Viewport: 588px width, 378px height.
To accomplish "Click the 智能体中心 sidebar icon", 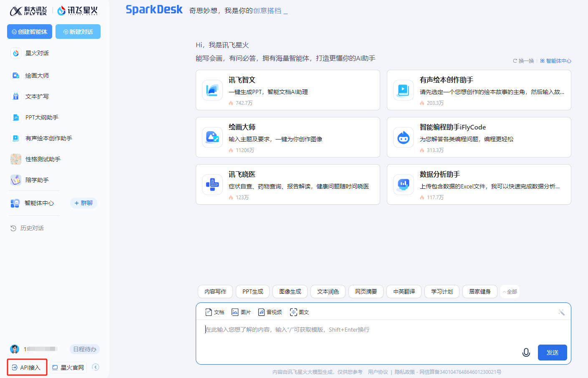I will [15, 203].
